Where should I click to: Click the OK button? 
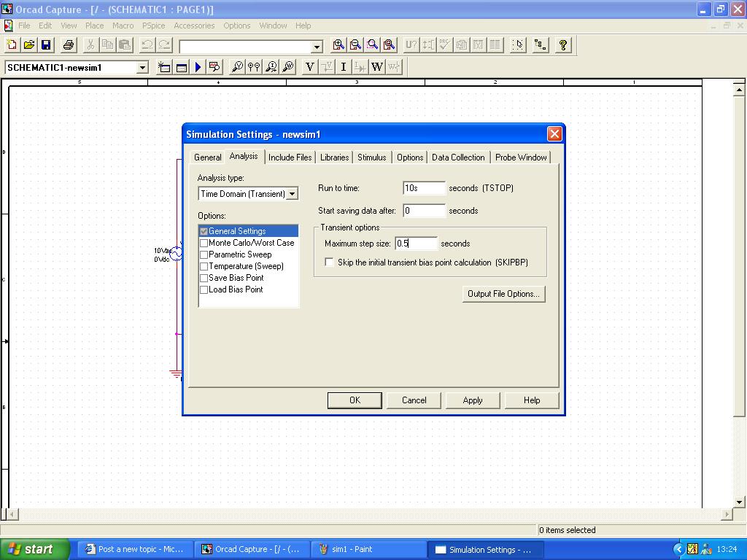pyautogui.click(x=355, y=400)
